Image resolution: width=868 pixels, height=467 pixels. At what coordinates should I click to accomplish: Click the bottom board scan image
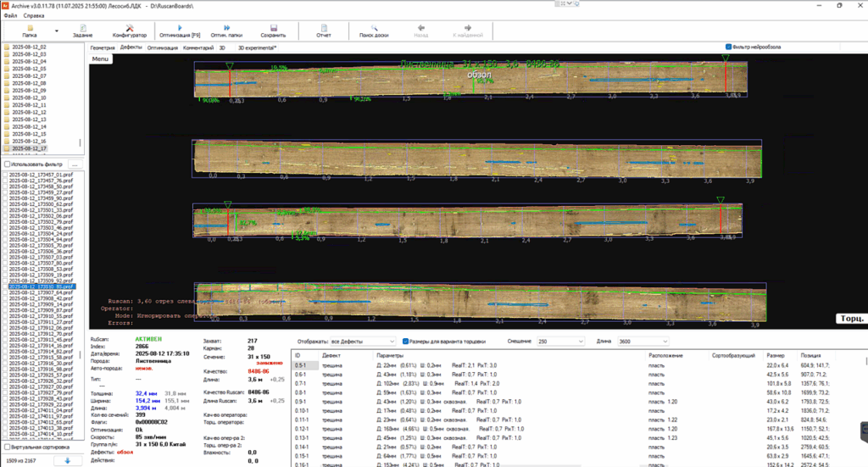480,303
